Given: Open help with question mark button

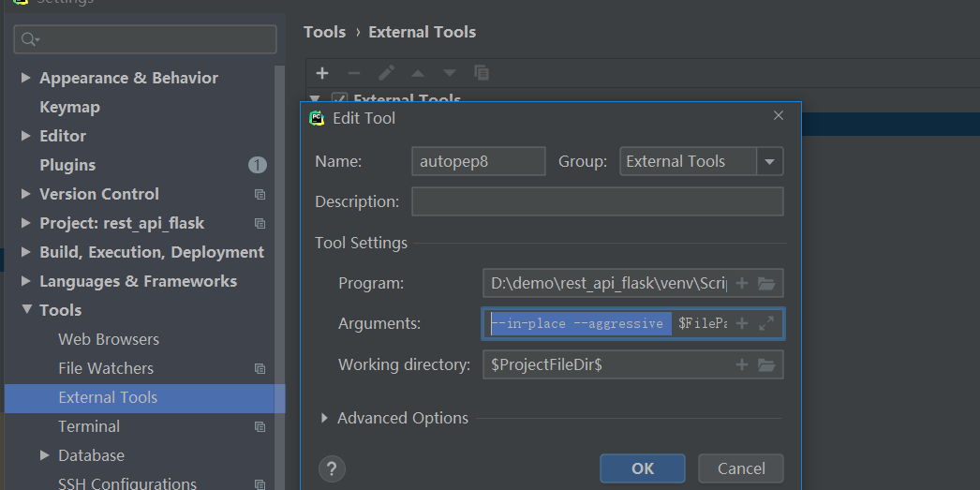Looking at the screenshot, I should pyautogui.click(x=332, y=468).
